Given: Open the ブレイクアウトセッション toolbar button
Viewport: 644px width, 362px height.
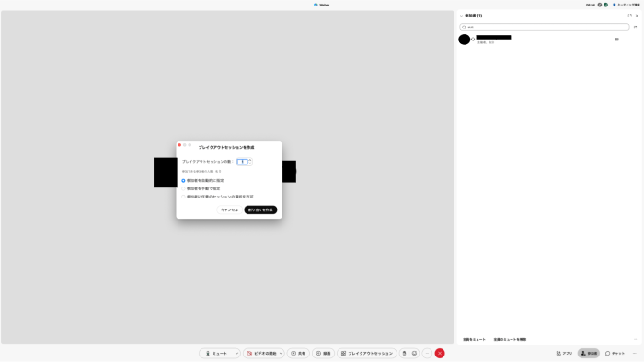Looking at the screenshot, I should (x=367, y=353).
